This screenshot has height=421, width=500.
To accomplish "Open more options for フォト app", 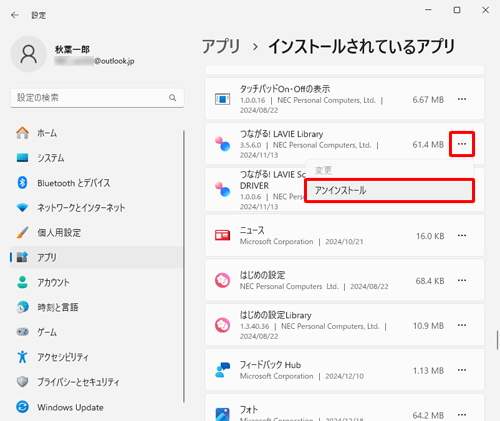I will point(462,415).
